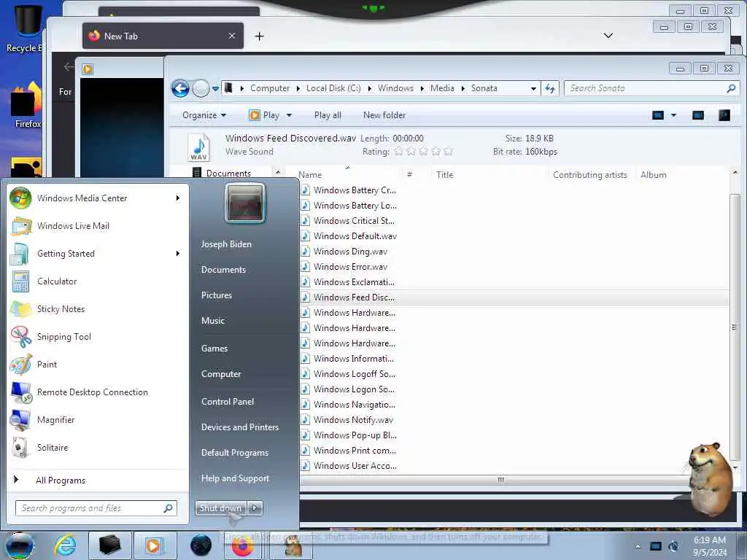The image size is (747, 560).
Task: Open the Play button dropdown arrow
Action: [289, 115]
